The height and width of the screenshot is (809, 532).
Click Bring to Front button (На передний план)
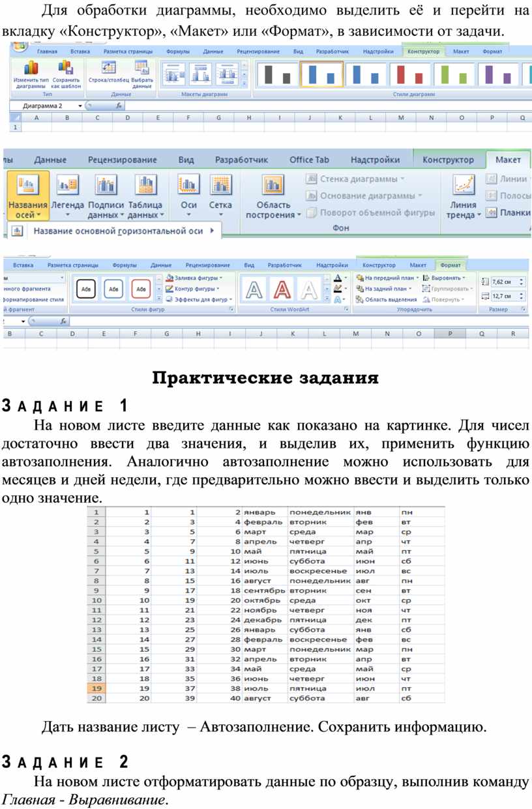tap(389, 278)
